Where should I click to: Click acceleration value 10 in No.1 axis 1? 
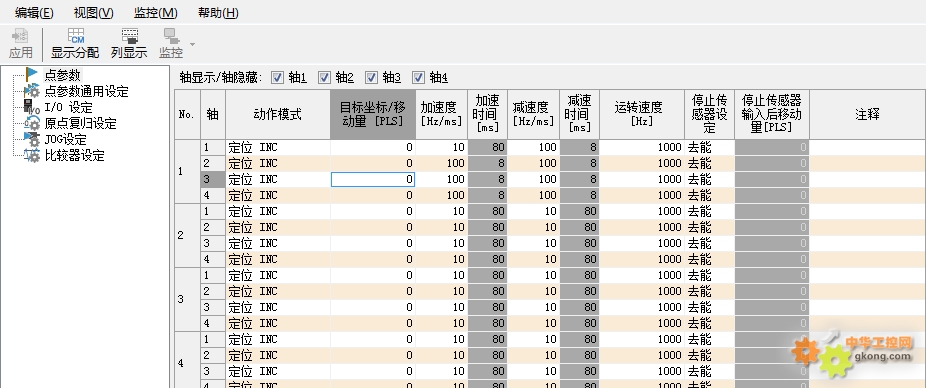click(x=442, y=147)
